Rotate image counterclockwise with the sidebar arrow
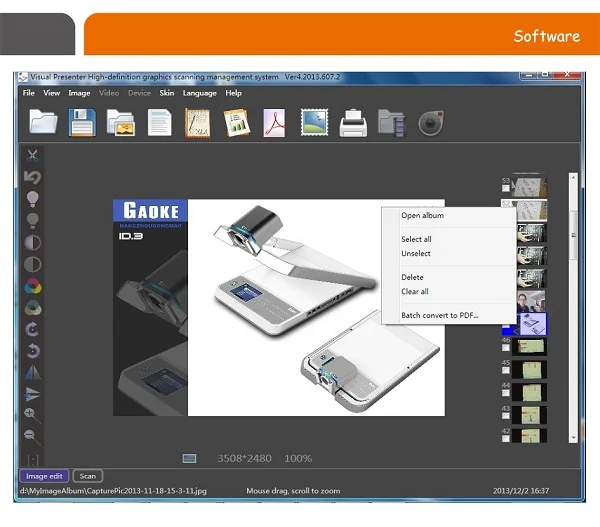Screen dimensions: 600x527 click(33, 351)
